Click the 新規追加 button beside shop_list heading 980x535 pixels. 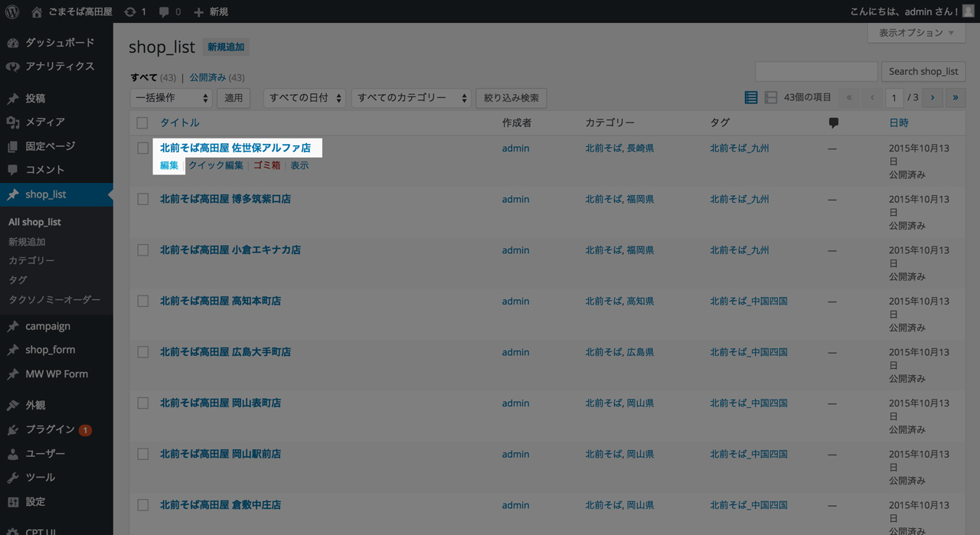tap(226, 47)
